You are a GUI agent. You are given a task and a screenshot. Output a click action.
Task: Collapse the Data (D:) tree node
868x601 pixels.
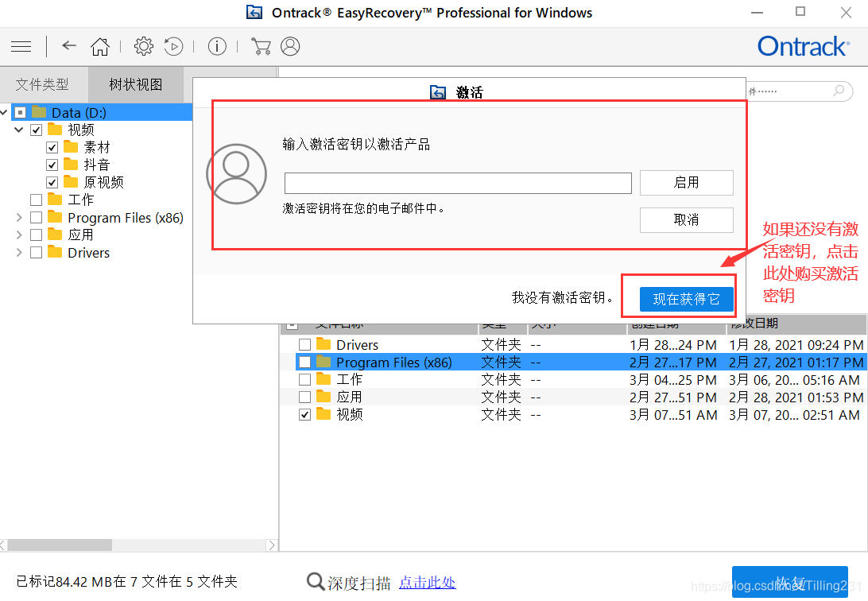coord(4,112)
